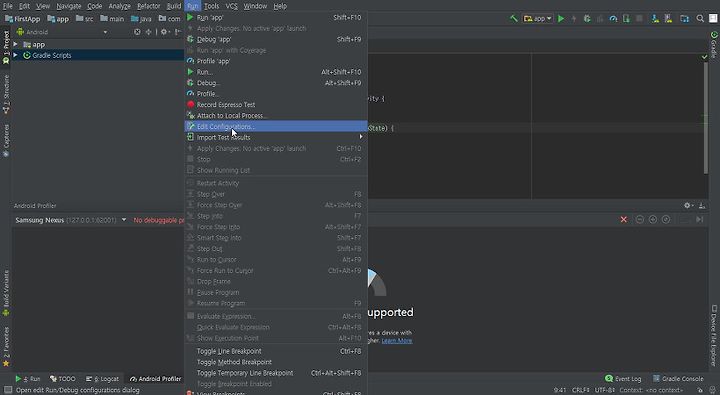Open the Gradle Console tool window button

click(x=678, y=378)
